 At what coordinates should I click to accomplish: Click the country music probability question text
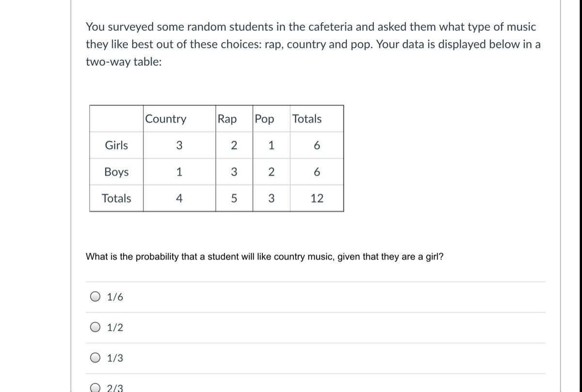(264, 257)
